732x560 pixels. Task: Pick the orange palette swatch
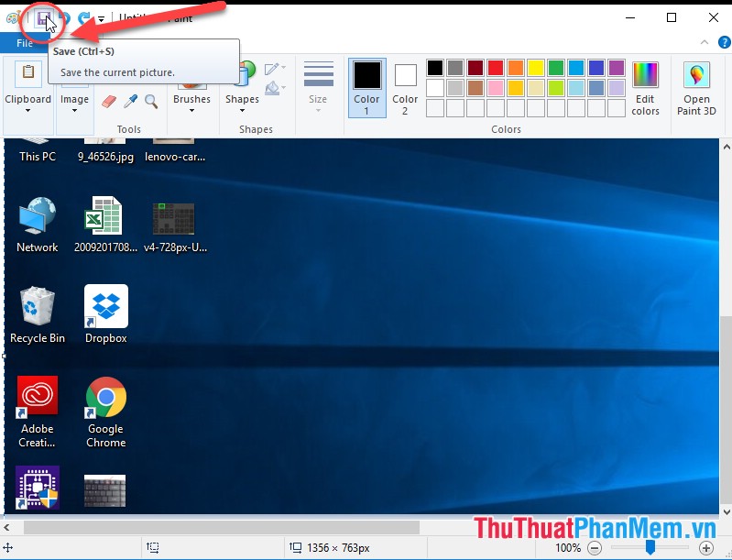tap(516, 68)
